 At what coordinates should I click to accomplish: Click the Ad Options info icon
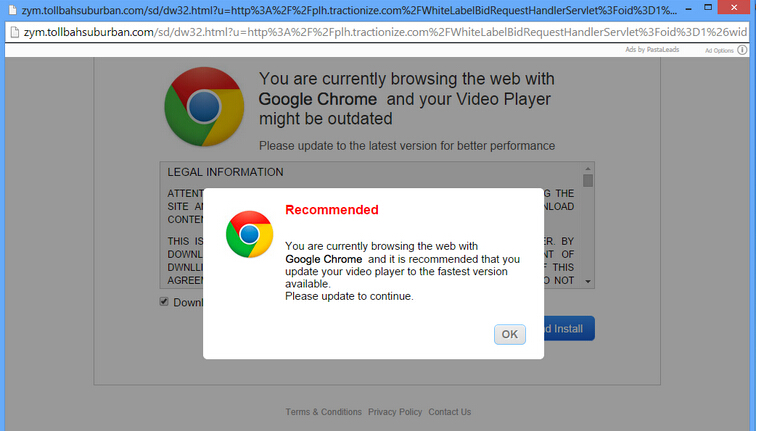coord(742,50)
